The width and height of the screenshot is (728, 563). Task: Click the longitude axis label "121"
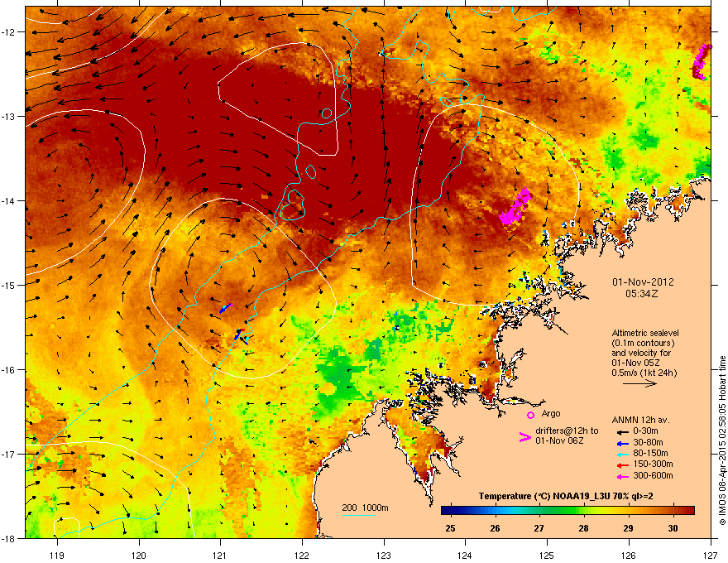(220, 555)
